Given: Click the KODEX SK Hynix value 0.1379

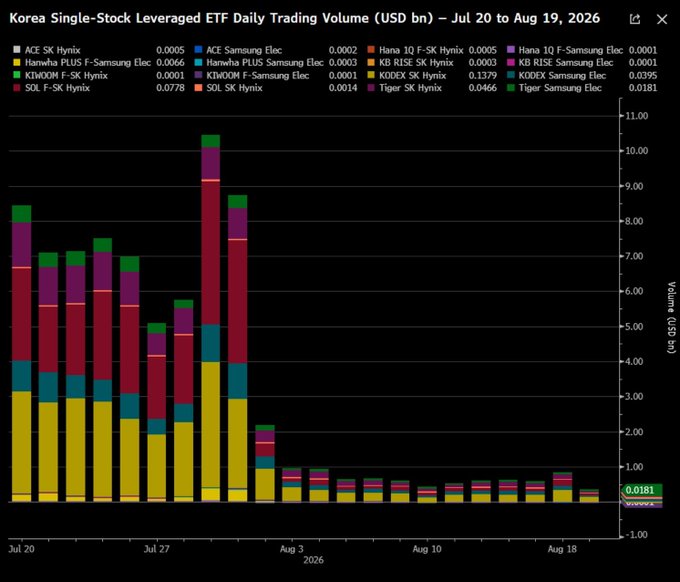Looking at the screenshot, I should [483, 75].
